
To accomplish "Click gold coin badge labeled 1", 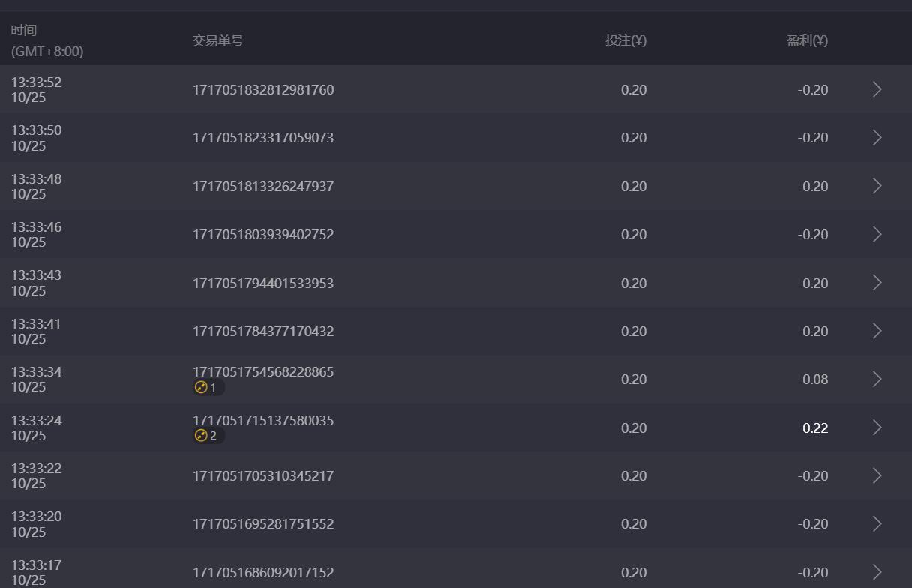I will 207,388.
